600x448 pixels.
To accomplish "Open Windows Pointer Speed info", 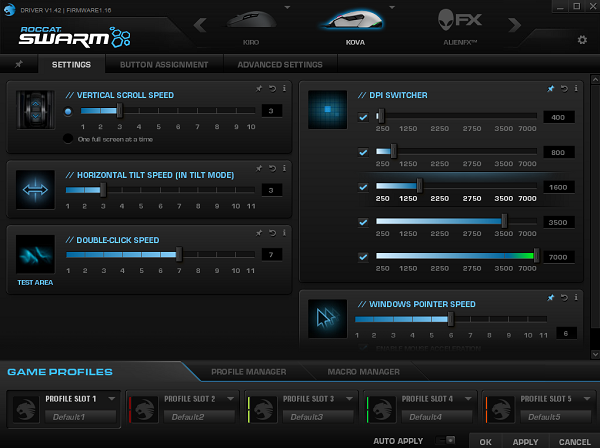I will click(576, 297).
